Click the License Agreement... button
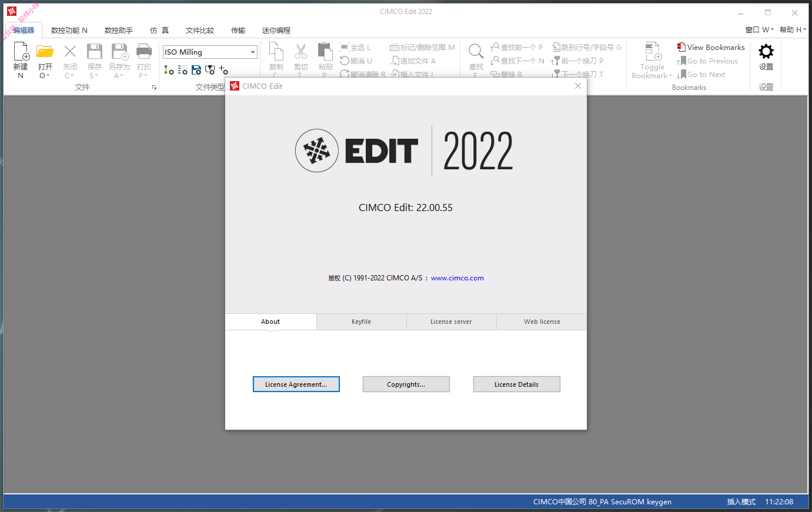Viewport: 812px width, 512px height. 296,384
